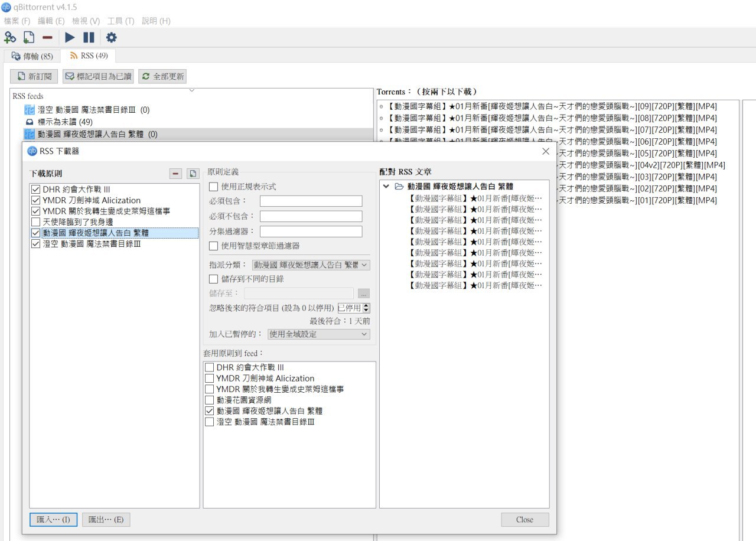
Task: Select the [05][720P] torrent in the Torrents list
Action: [647, 154]
